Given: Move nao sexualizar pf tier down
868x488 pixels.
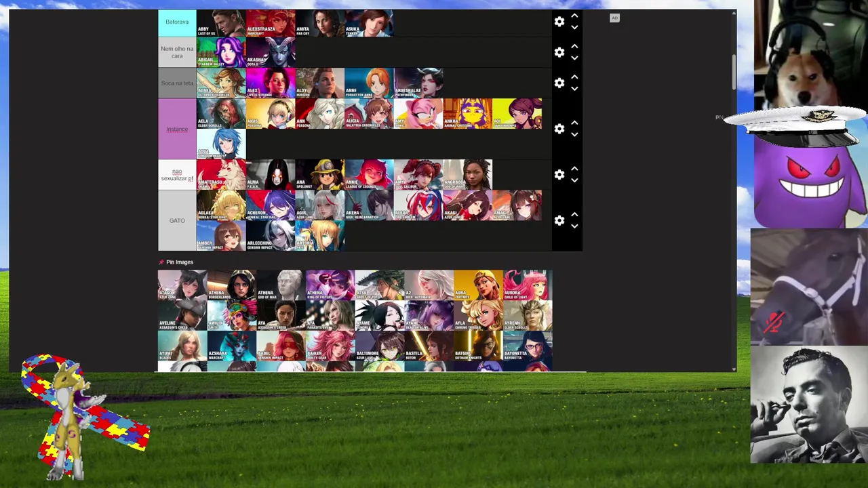Looking at the screenshot, I should [574, 180].
